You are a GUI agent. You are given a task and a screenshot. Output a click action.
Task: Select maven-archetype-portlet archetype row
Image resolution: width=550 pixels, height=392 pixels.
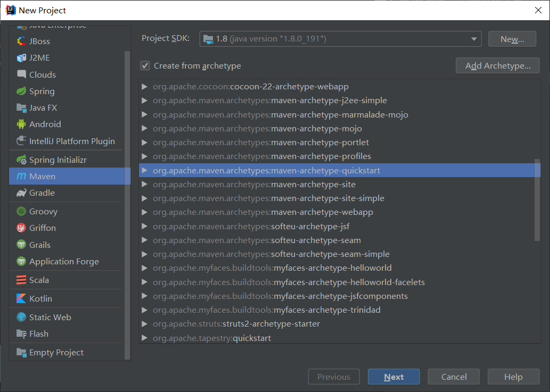[340, 143]
